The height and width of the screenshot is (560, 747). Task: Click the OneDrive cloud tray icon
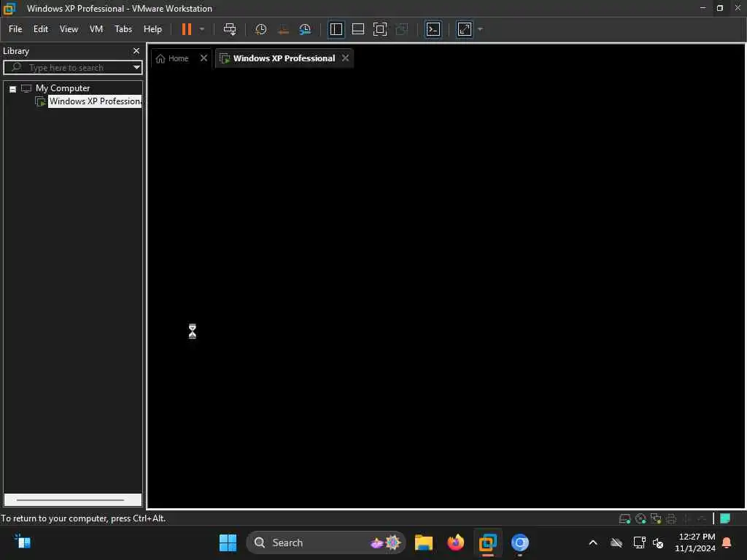[616, 542]
